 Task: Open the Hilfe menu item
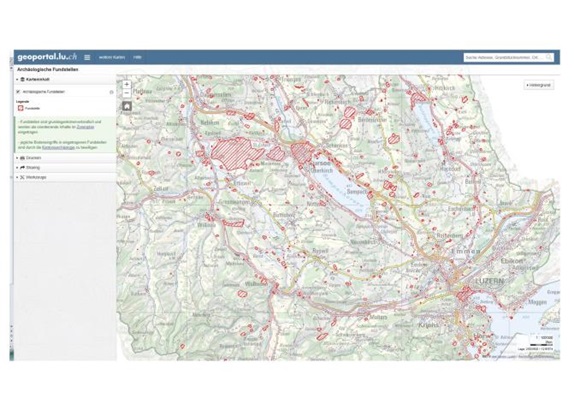pyautogui.click(x=137, y=57)
